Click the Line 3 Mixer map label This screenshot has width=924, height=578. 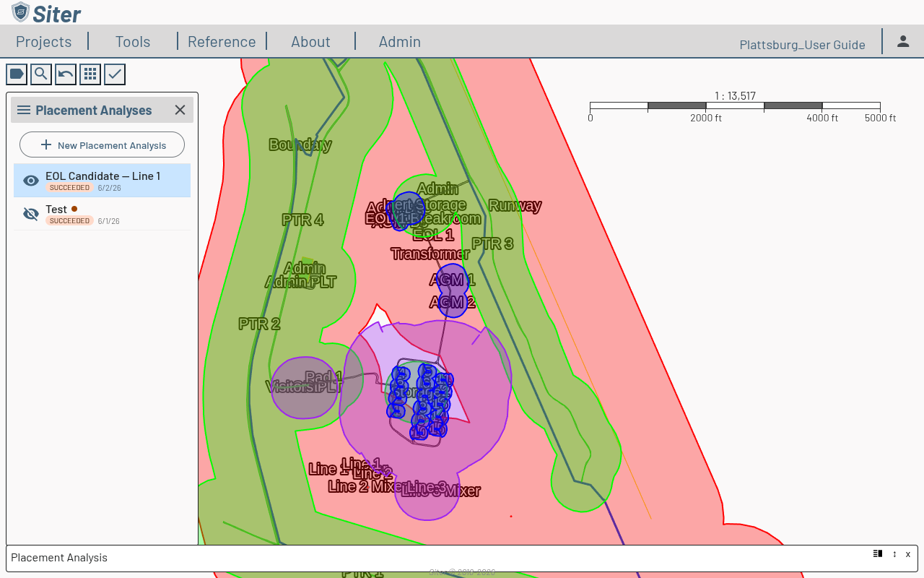[x=441, y=491]
